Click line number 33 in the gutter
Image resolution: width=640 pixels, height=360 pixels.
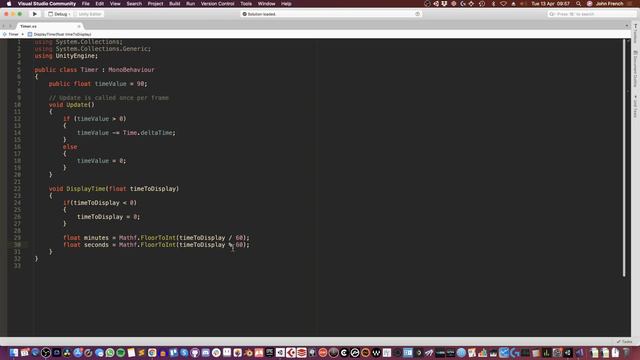(17, 266)
